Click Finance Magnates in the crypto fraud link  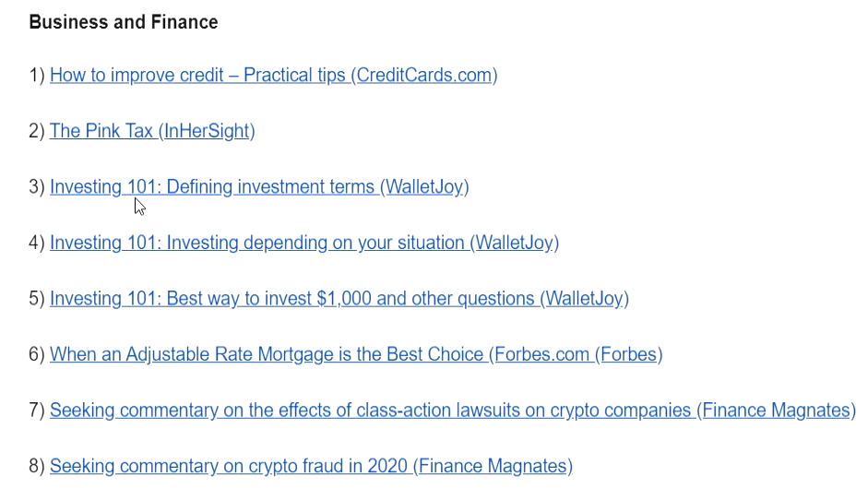tap(493, 467)
